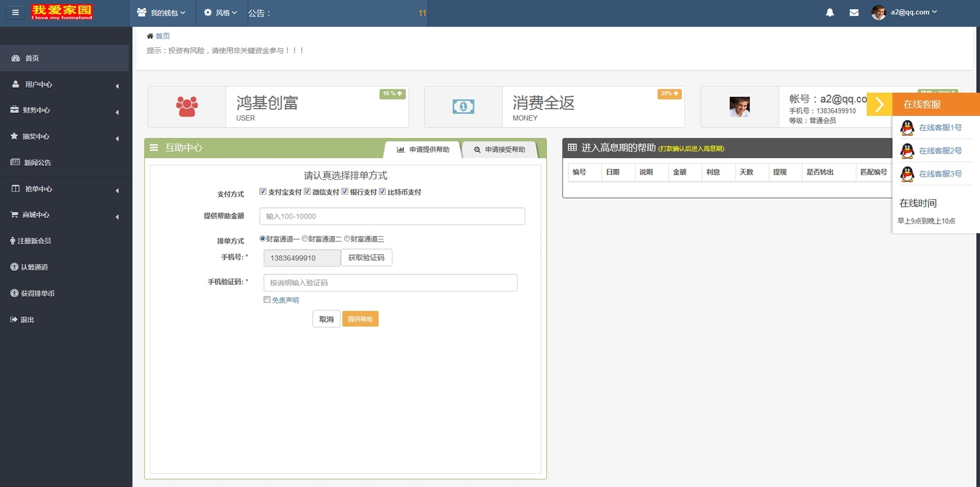The width and height of the screenshot is (980, 487).
Task: Collapse online service panel with orange arrow
Action: click(879, 105)
